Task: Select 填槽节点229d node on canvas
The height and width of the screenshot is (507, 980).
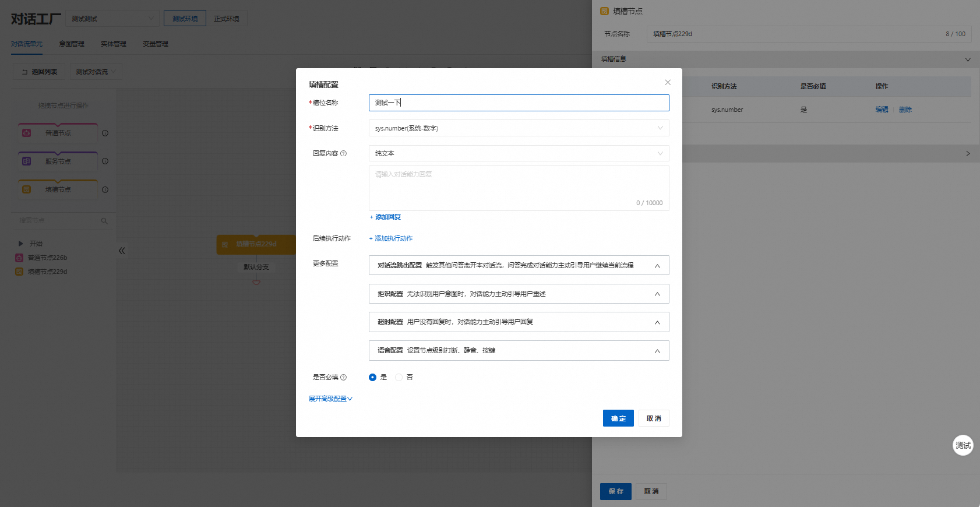Action: (x=256, y=244)
